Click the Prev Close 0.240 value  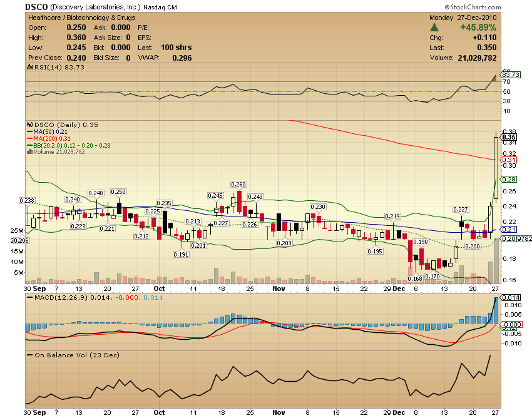pos(76,58)
